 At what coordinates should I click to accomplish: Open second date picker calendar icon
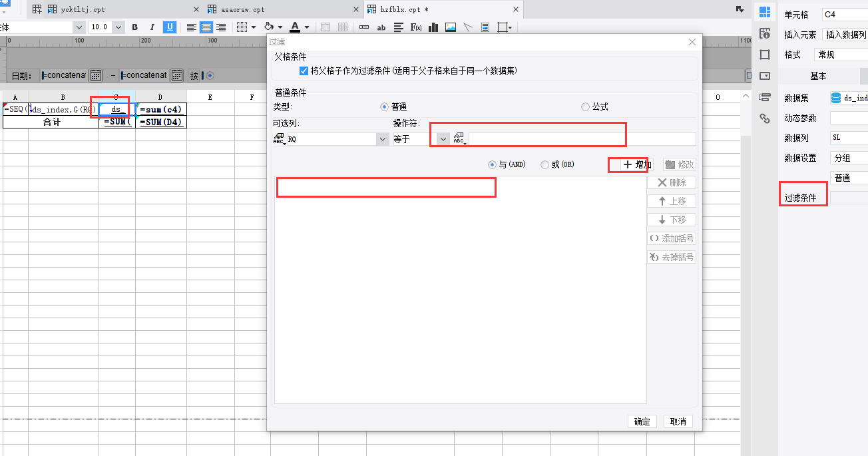pos(176,75)
